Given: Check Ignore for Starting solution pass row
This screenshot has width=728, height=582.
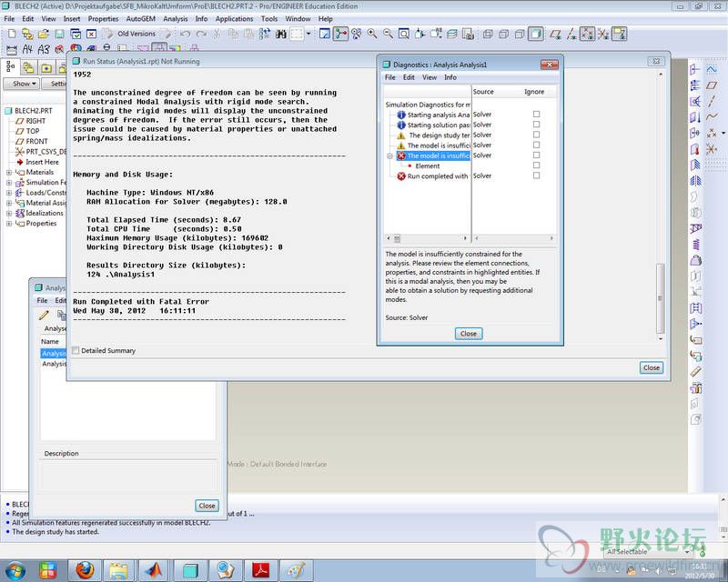Looking at the screenshot, I should click(536, 124).
